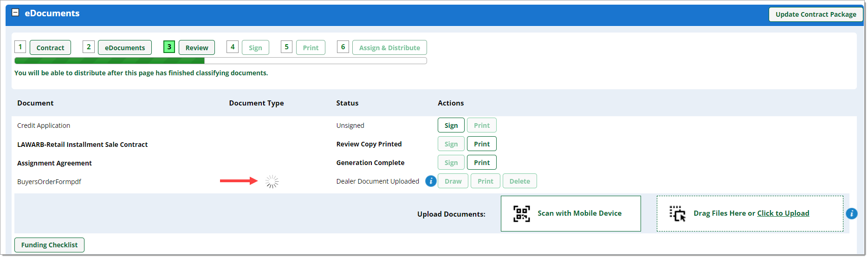Select Credit Application document name
The height and width of the screenshot is (258, 868).
pyautogui.click(x=44, y=126)
